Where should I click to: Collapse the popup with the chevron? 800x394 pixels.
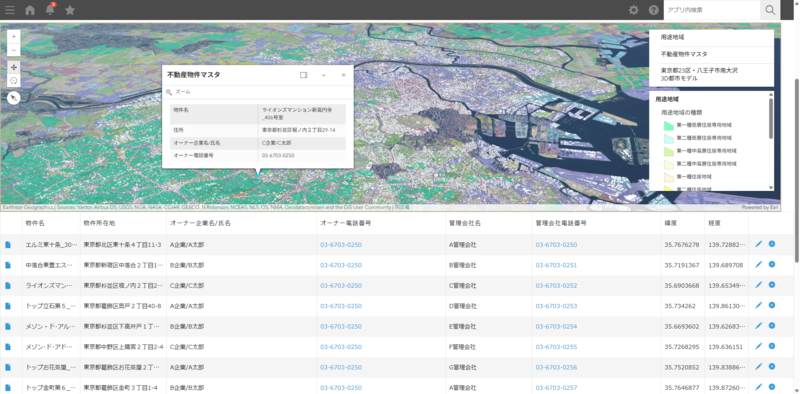(323, 75)
